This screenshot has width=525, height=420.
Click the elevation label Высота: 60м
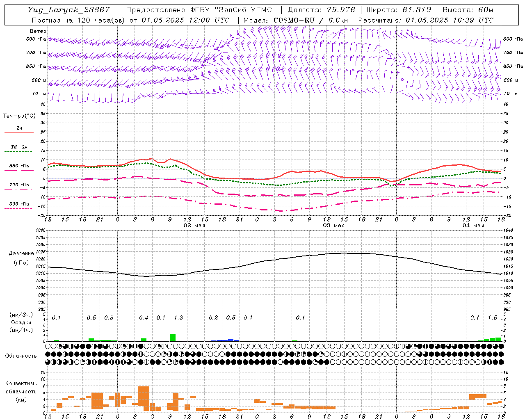coord(468,10)
